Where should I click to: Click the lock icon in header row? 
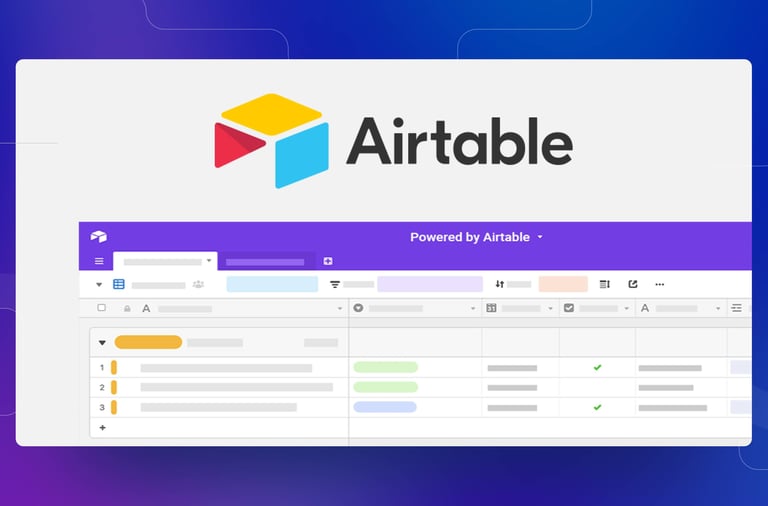(x=127, y=309)
